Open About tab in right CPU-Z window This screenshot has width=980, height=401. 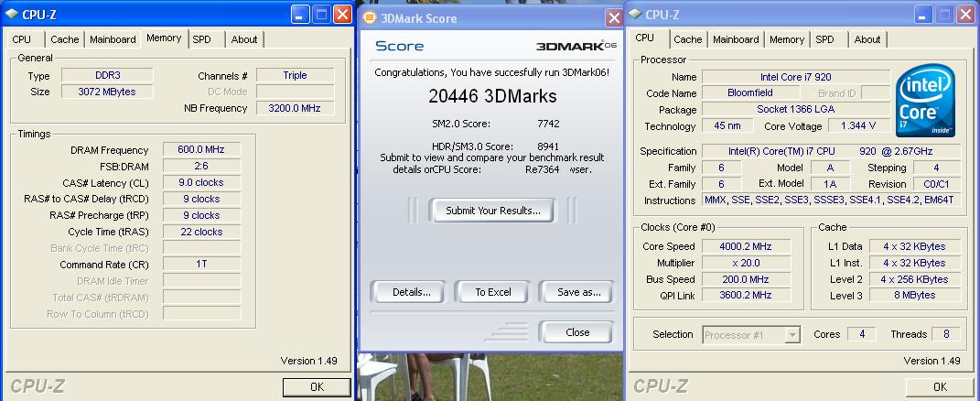pos(867,39)
